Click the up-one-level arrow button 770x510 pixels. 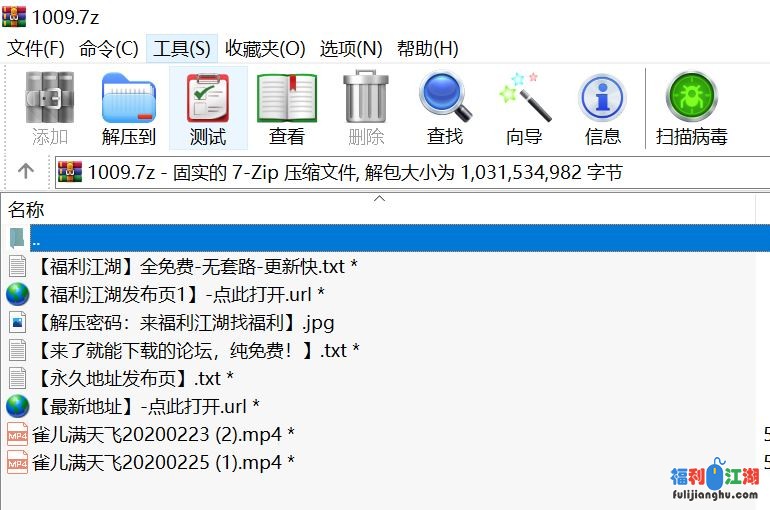[x=26, y=172]
